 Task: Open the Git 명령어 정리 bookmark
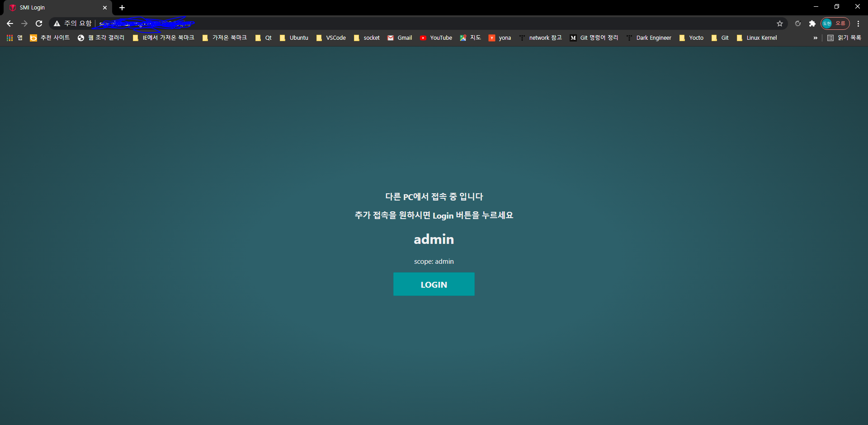(594, 38)
